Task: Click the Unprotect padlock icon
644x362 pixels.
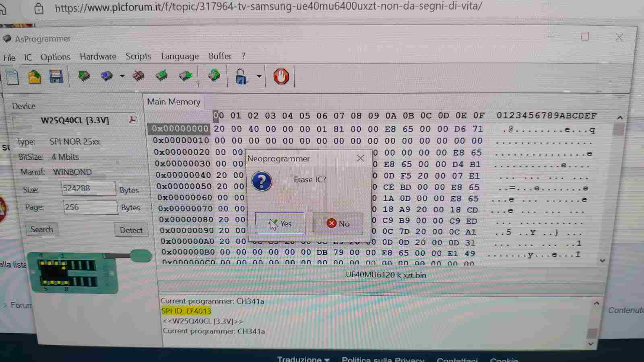Action: tap(241, 76)
